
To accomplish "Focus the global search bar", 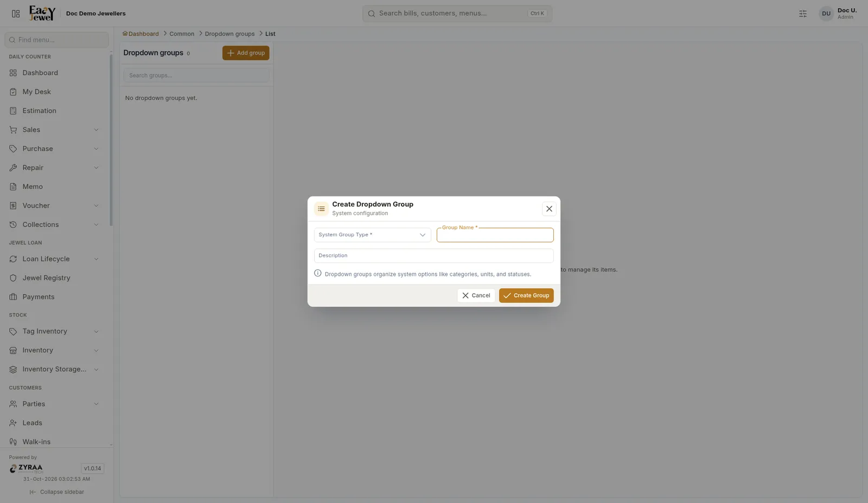I will click(x=457, y=14).
